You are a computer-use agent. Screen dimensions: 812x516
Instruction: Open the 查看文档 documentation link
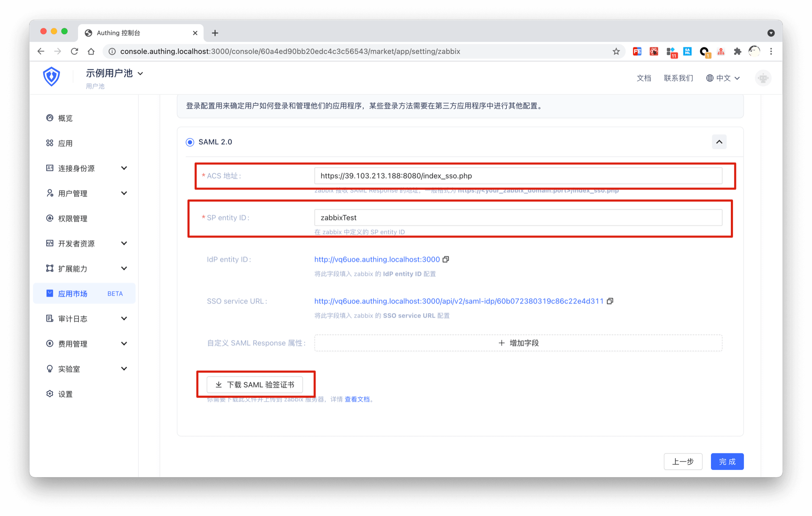pos(357,399)
